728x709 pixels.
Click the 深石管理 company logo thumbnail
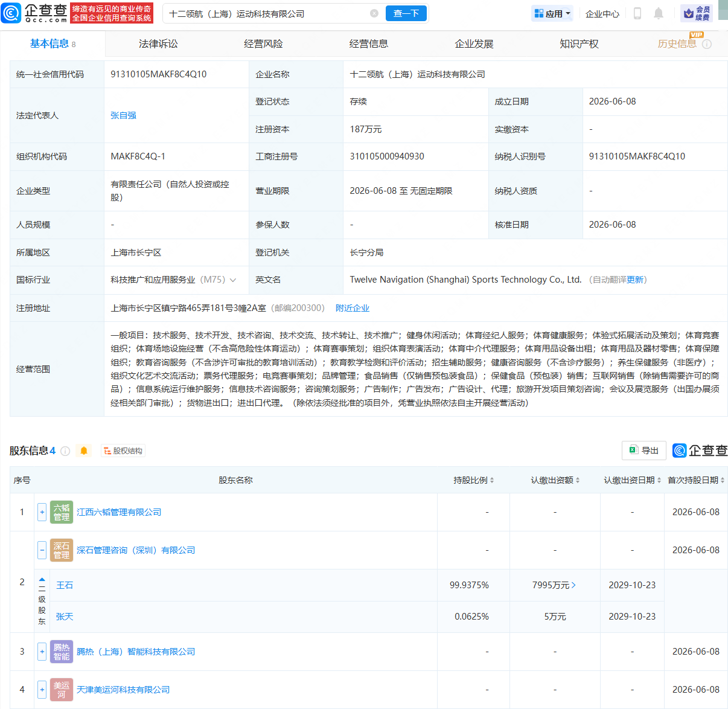coord(62,550)
